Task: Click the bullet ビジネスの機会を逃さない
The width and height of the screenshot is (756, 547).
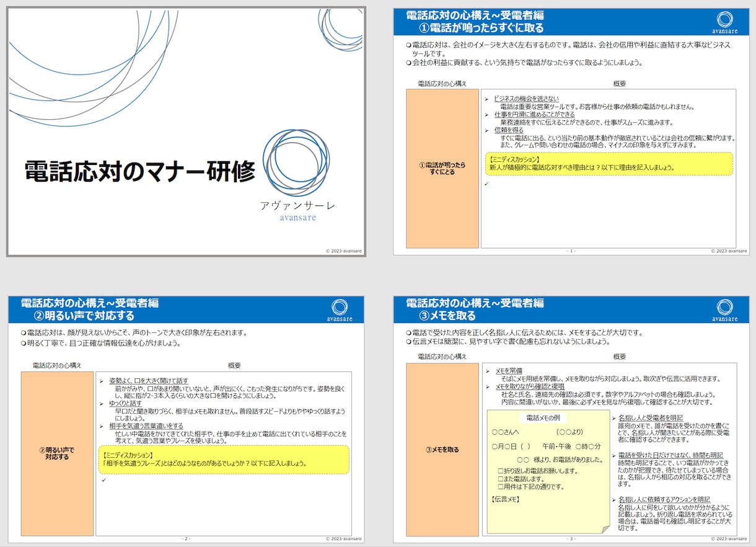Action: (526, 99)
